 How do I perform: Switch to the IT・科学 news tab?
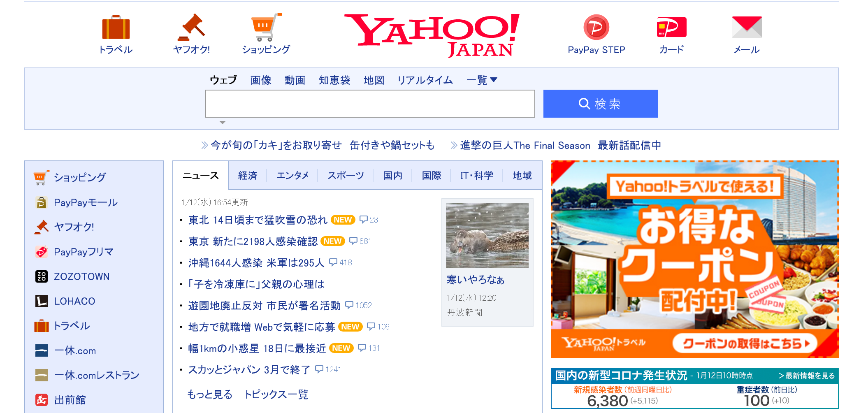[x=476, y=176]
